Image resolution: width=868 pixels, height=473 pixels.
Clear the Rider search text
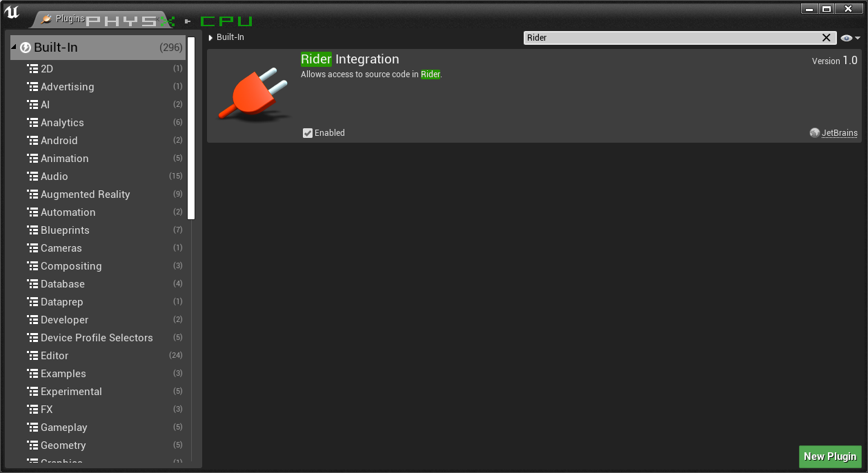pos(827,38)
